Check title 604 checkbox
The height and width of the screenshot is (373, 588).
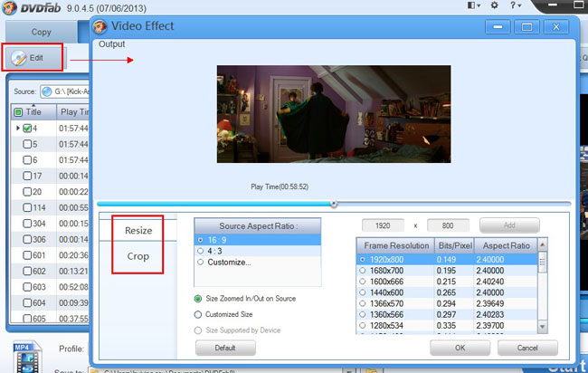pos(27,302)
